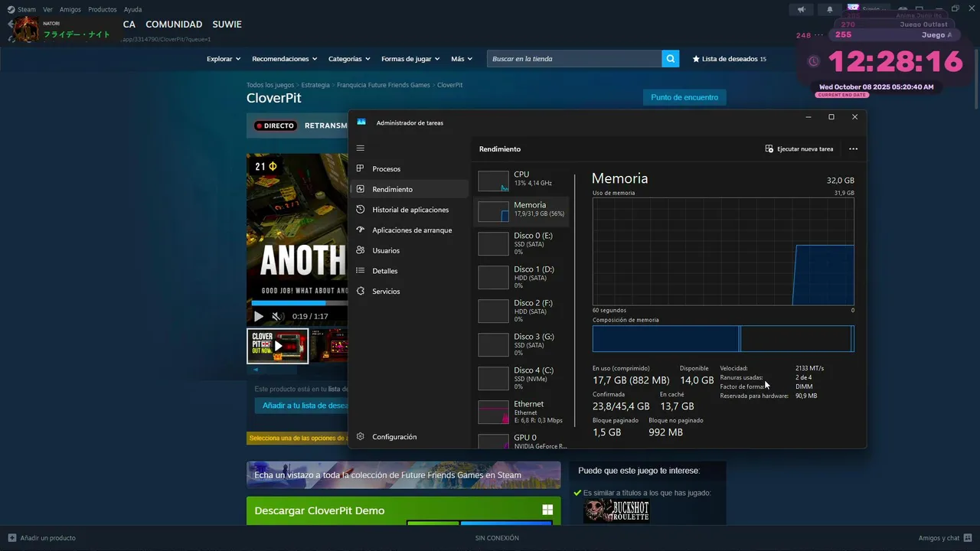Open the Buckshot Roulette recommendation
Image resolution: width=980 pixels, height=551 pixels.
click(x=616, y=510)
